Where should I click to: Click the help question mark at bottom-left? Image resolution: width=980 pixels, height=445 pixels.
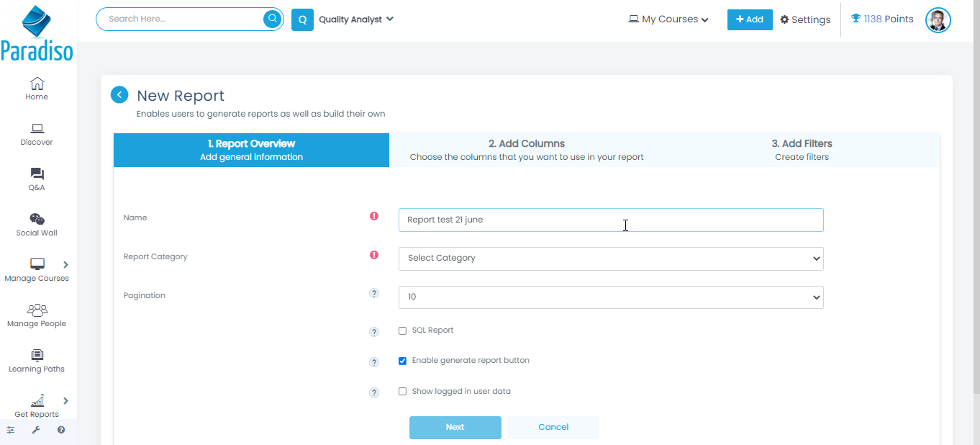61,430
